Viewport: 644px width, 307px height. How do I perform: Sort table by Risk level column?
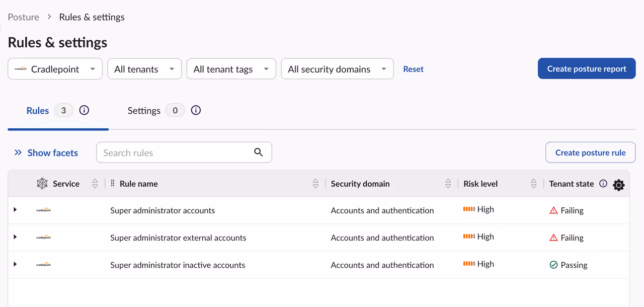(533, 184)
